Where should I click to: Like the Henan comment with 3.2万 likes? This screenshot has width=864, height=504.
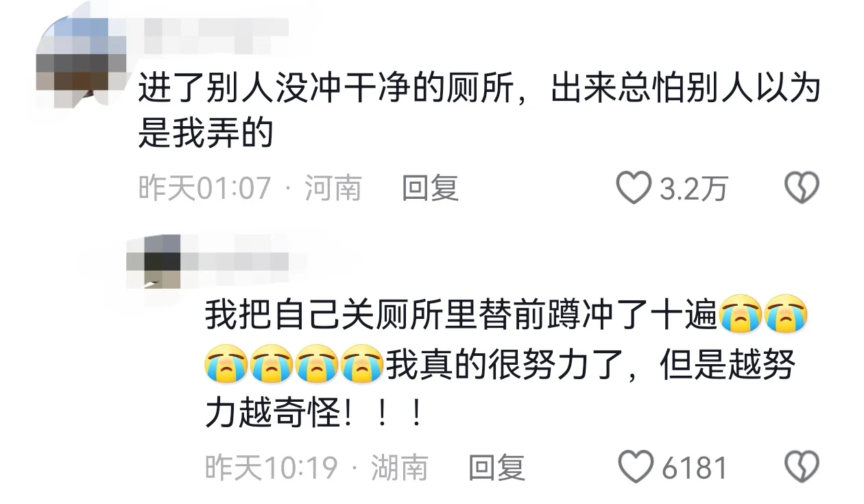click(x=634, y=188)
